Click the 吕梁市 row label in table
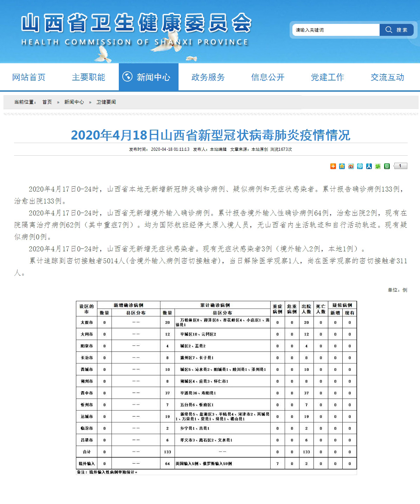This screenshot has width=420, height=504. coord(87,440)
